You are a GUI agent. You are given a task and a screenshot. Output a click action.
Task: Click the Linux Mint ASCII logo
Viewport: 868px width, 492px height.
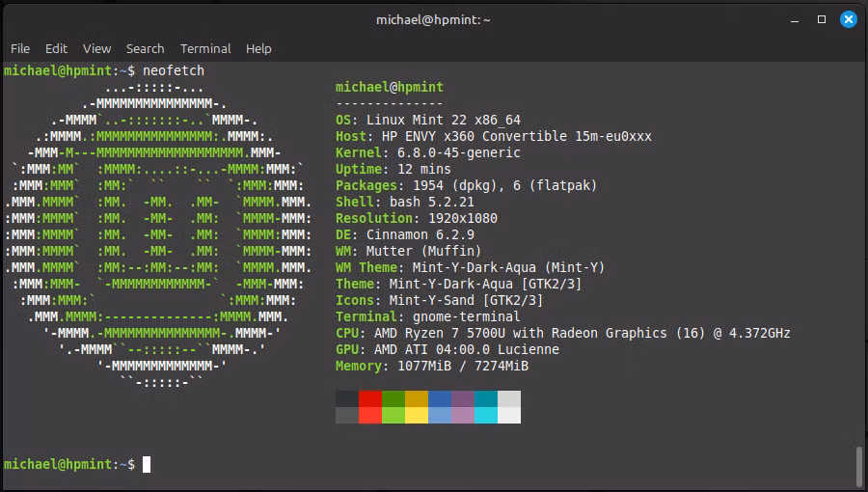click(158, 234)
